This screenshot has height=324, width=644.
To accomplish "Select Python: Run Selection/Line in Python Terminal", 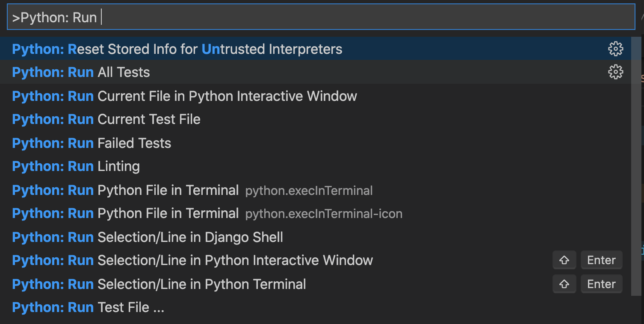I will 159,284.
